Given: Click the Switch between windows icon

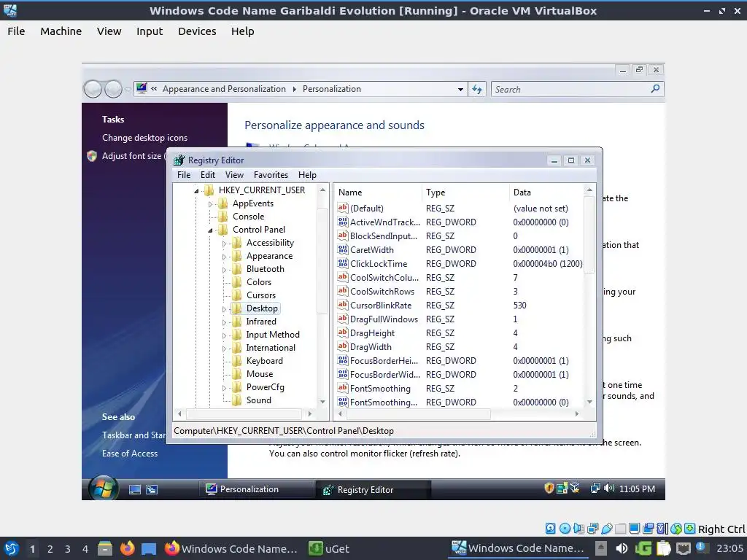Looking at the screenshot, I should pos(152,489).
